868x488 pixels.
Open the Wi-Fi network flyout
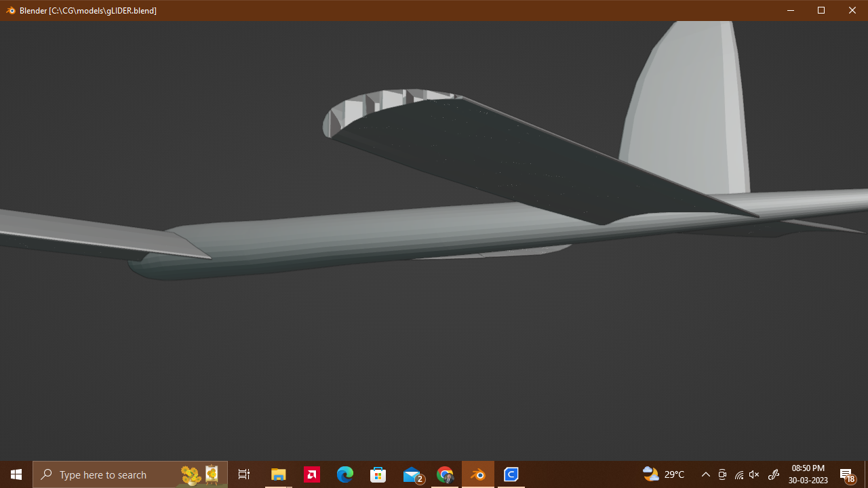pos(738,474)
